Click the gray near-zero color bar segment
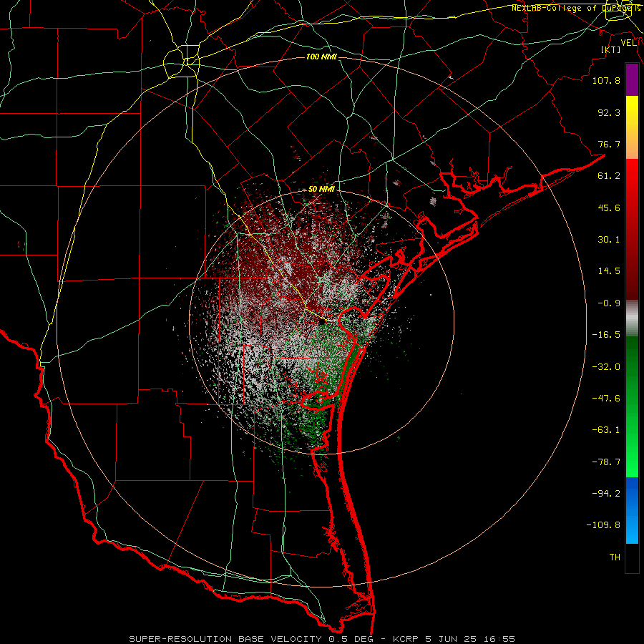 click(632, 318)
